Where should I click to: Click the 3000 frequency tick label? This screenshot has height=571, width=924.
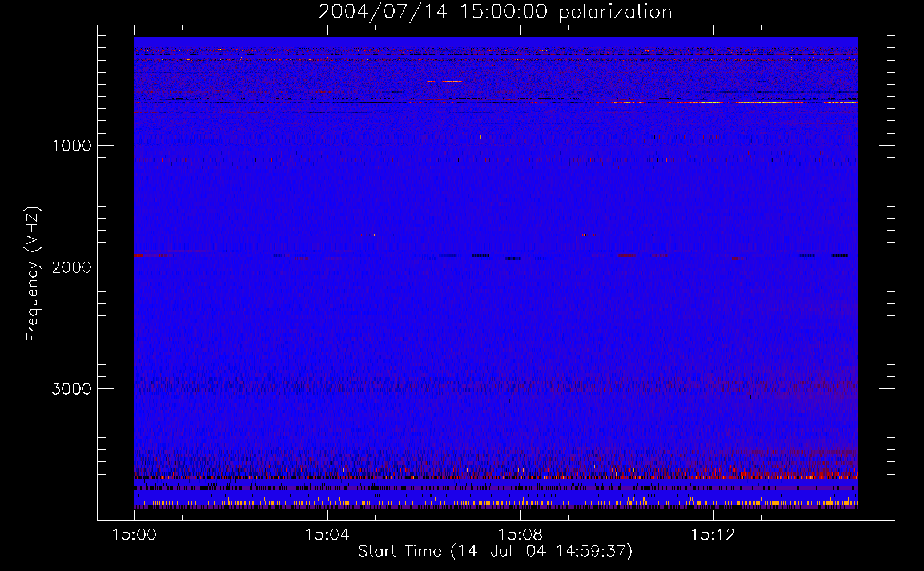pyautogui.click(x=71, y=389)
